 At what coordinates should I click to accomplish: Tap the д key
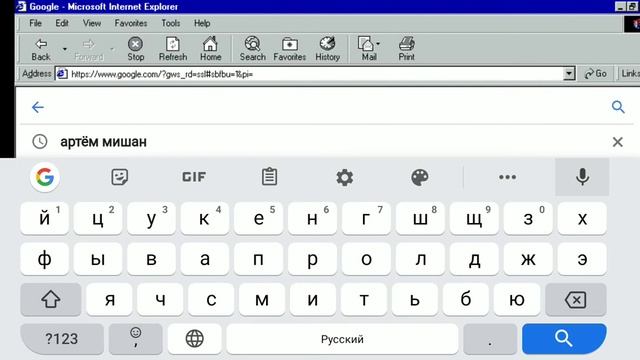point(474,259)
